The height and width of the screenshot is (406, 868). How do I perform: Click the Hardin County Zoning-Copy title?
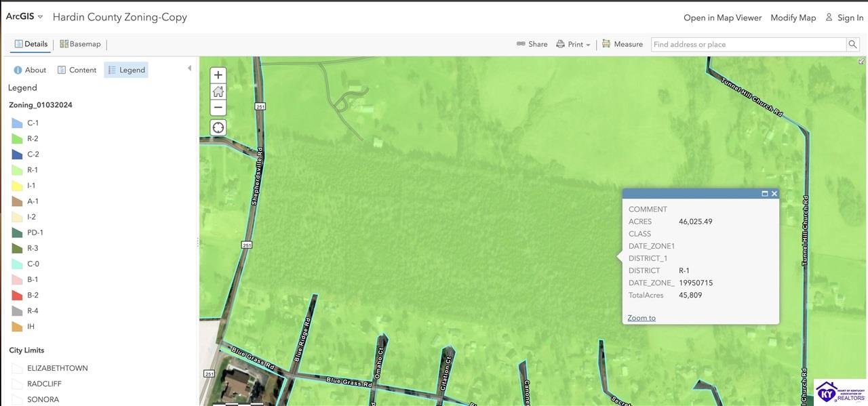coord(120,17)
